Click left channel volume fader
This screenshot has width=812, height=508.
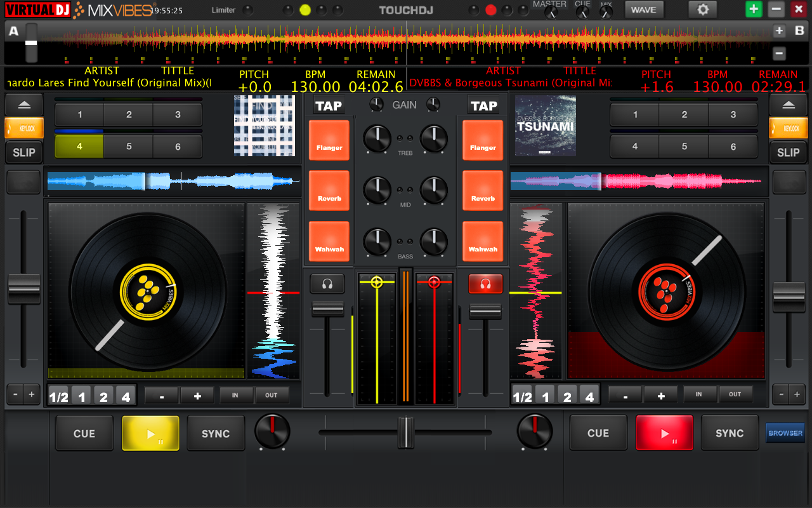click(x=327, y=309)
